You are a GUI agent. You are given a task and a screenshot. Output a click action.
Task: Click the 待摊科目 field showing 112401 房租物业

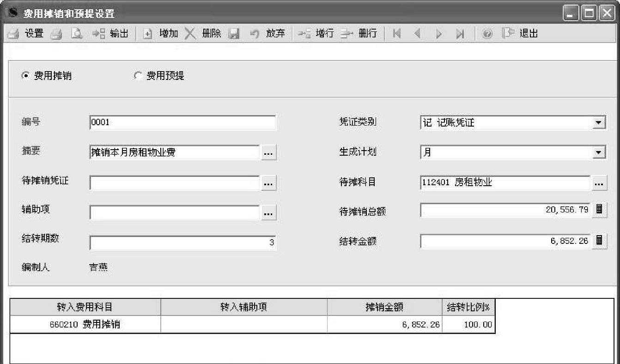[x=505, y=182]
